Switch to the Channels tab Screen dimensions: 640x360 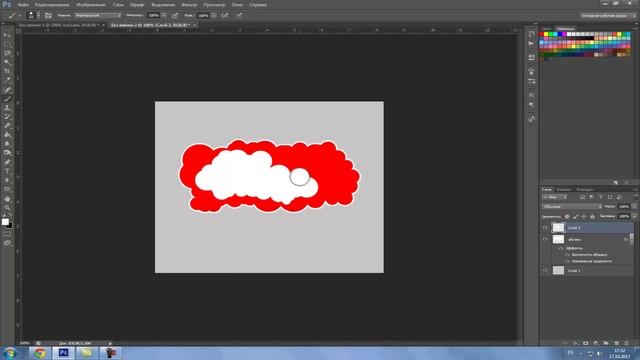click(x=564, y=189)
